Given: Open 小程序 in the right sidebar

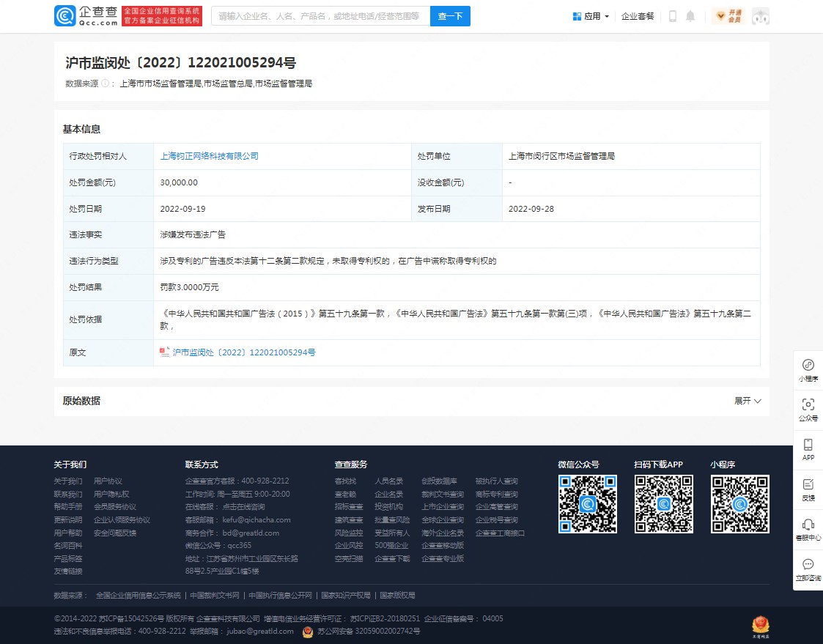Looking at the screenshot, I should tap(808, 370).
